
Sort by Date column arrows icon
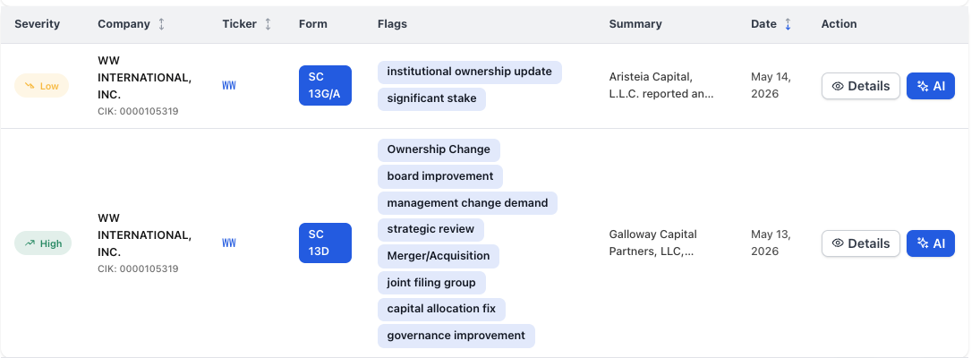(x=788, y=24)
